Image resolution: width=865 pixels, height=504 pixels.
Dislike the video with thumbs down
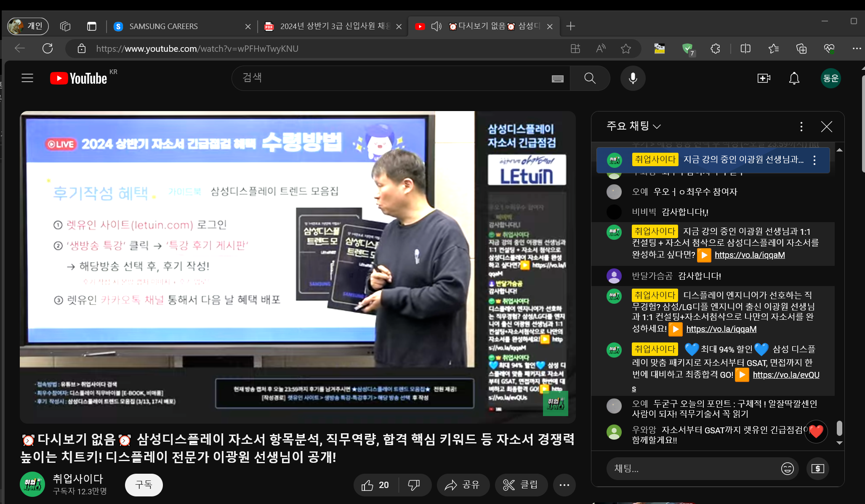[x=414, y=485]
